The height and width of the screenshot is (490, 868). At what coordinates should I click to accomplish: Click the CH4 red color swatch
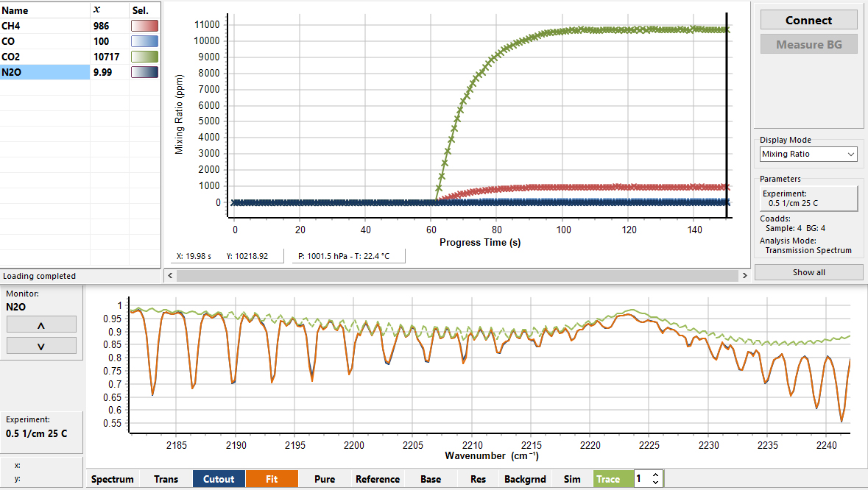pyautogui.click(x=144, y=26)
